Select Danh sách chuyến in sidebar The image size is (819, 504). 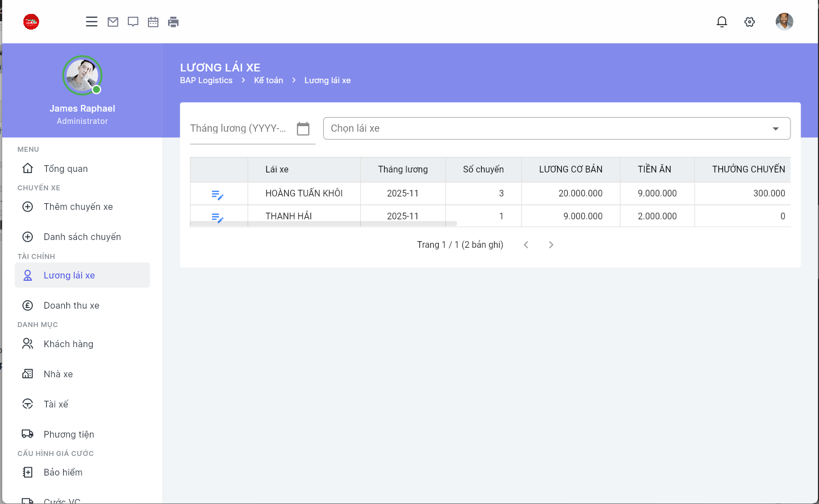pyautogui.click(x=82, y=237)
